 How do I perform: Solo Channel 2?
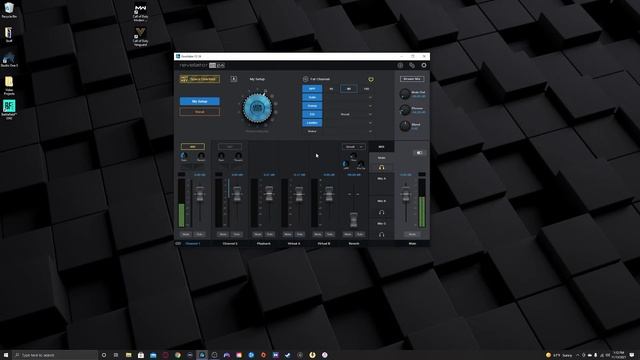click(237, 234)
